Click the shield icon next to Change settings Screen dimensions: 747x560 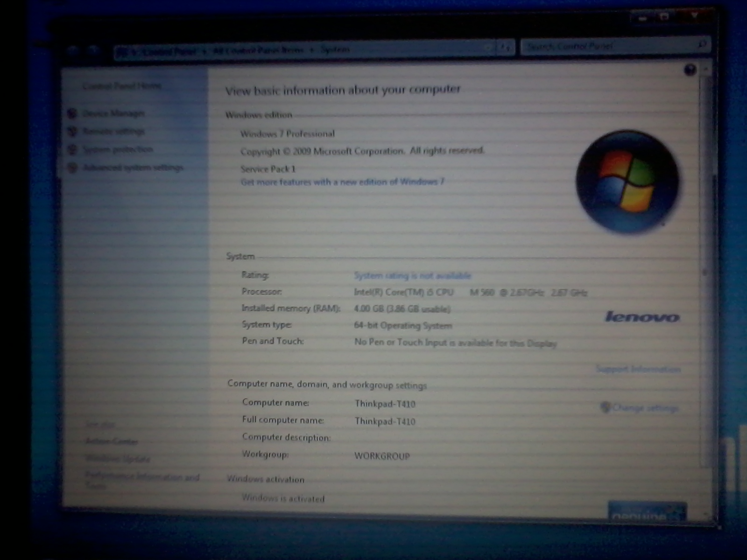[606, 407]
